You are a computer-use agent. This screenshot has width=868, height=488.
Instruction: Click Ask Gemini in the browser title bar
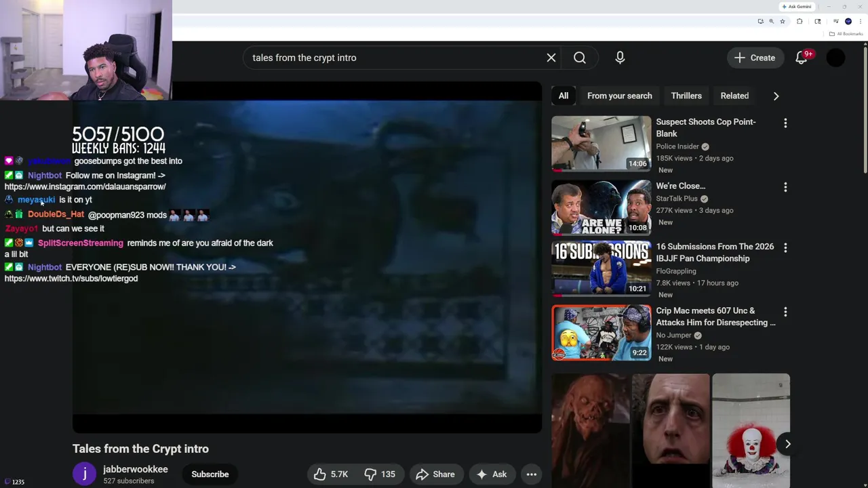coord(796,7)
